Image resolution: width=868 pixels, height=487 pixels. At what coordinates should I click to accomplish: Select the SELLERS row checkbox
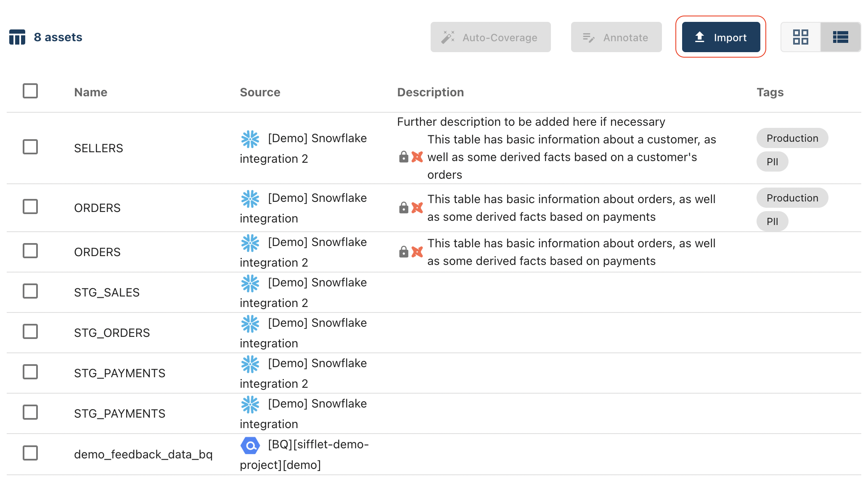(30, 147)
